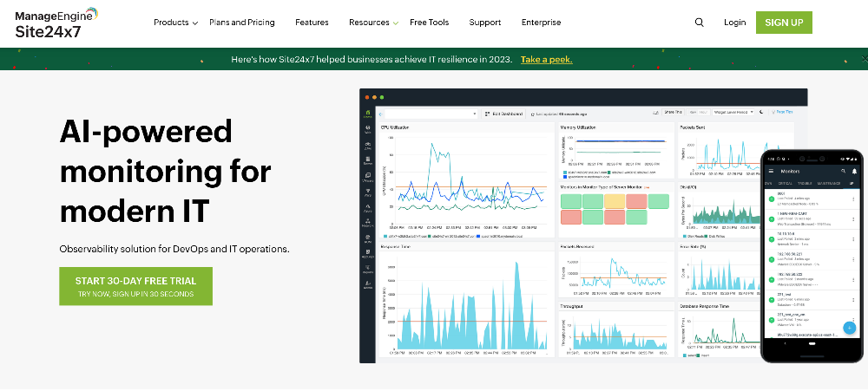This screenshot has width=868, height=391.
Task: Open the Support page
Action: tap(485, 23)
